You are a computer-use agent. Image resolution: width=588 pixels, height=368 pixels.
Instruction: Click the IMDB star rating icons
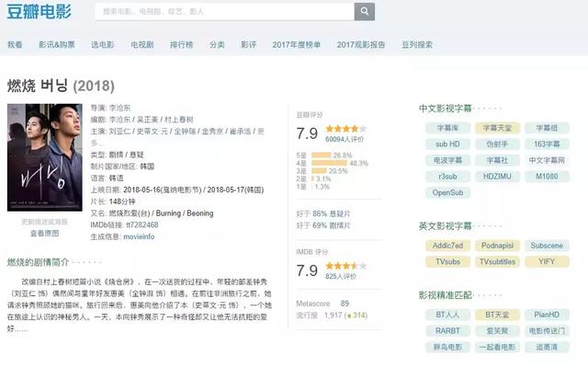click(345, 266)
